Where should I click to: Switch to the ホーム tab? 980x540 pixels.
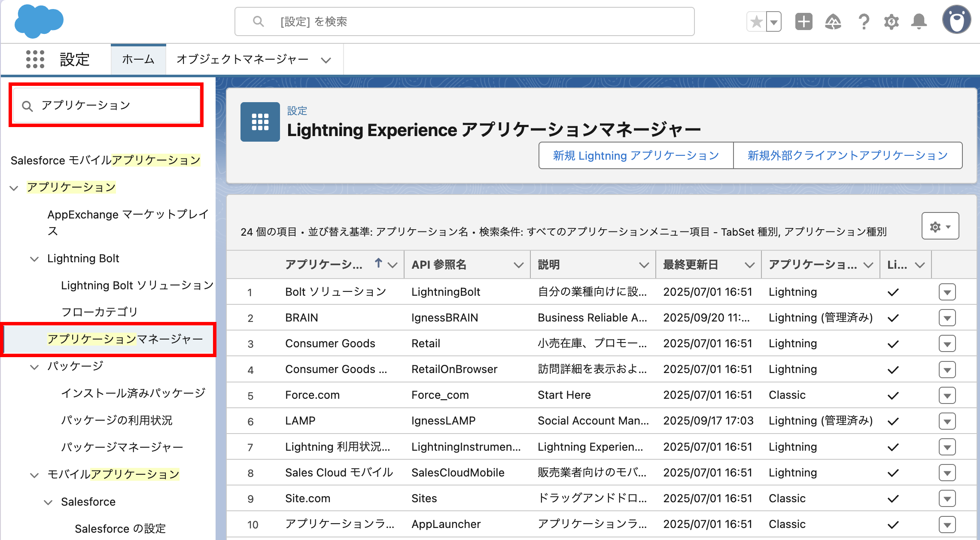point(138,59)
